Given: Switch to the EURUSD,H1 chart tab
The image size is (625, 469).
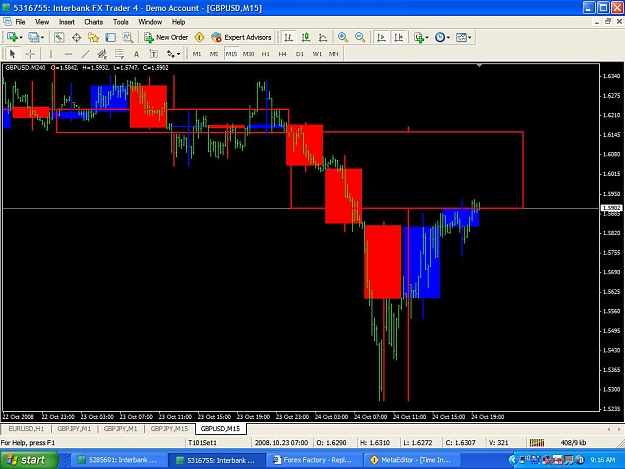Looking at the screenshot, I should [26, 429].
